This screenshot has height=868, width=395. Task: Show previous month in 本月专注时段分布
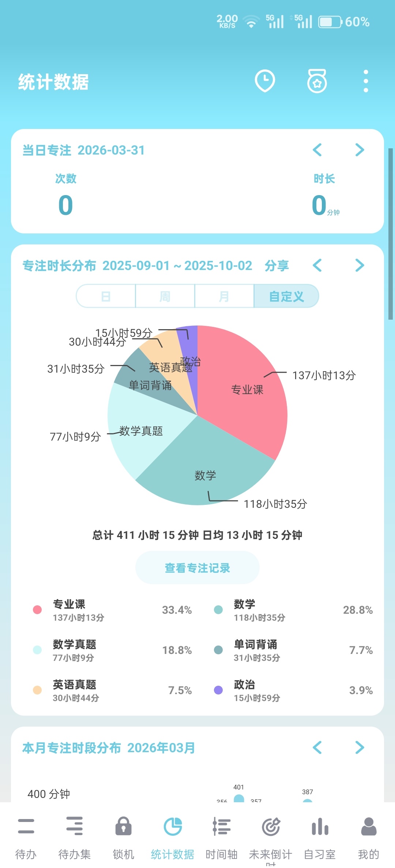click(317, 747)
